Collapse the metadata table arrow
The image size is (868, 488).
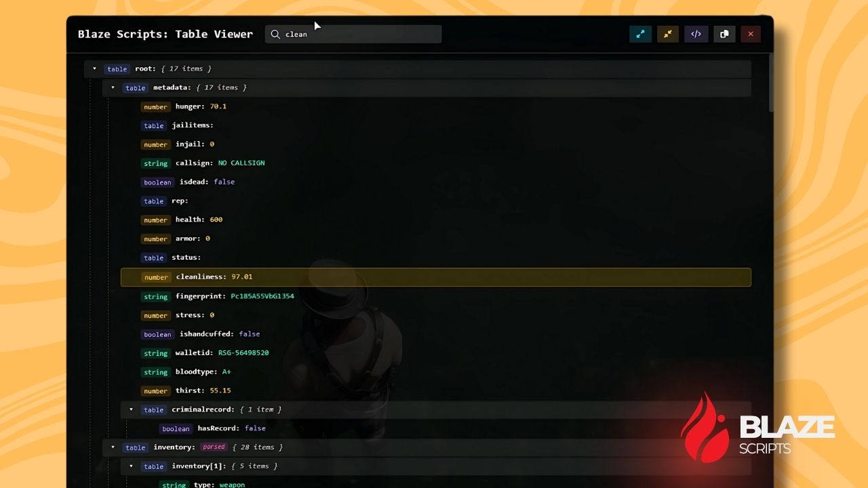[113, 87]
